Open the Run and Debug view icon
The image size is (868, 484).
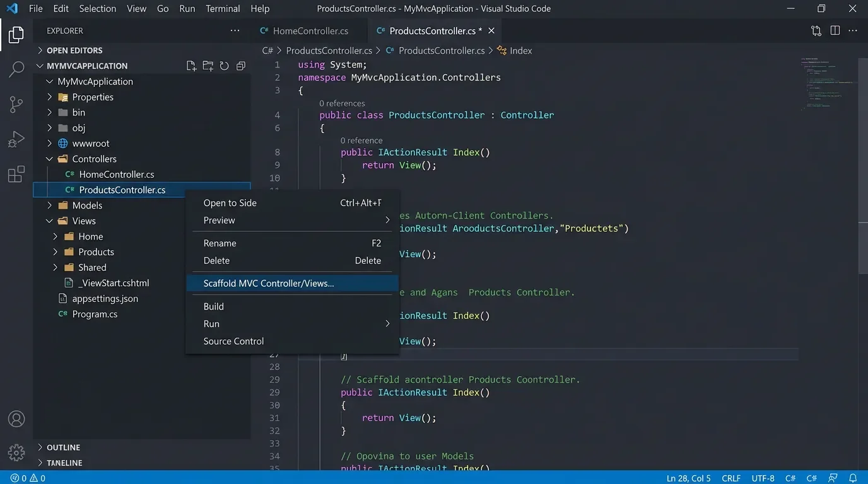point(16,139)
